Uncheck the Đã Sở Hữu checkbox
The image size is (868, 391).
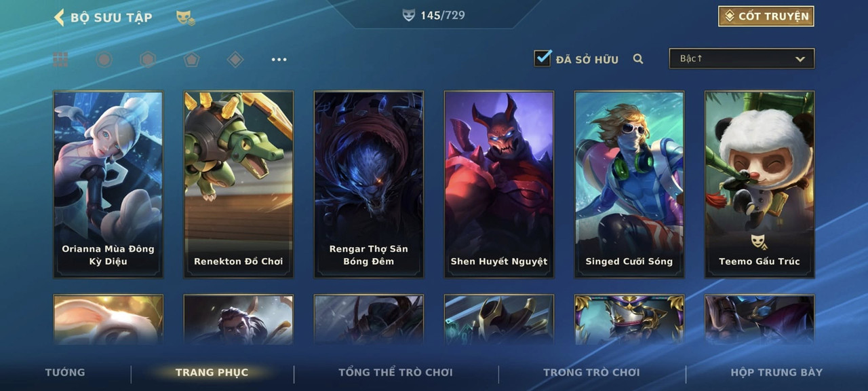(542, 58)
